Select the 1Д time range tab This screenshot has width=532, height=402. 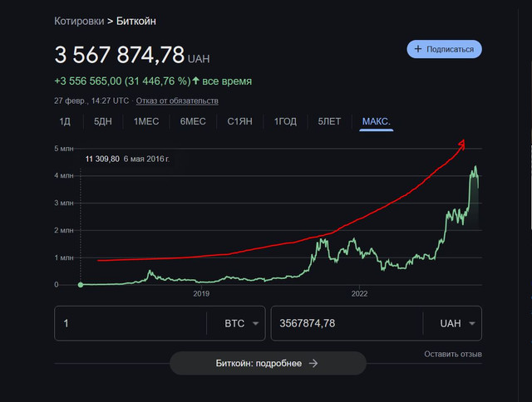pos(65,121)
